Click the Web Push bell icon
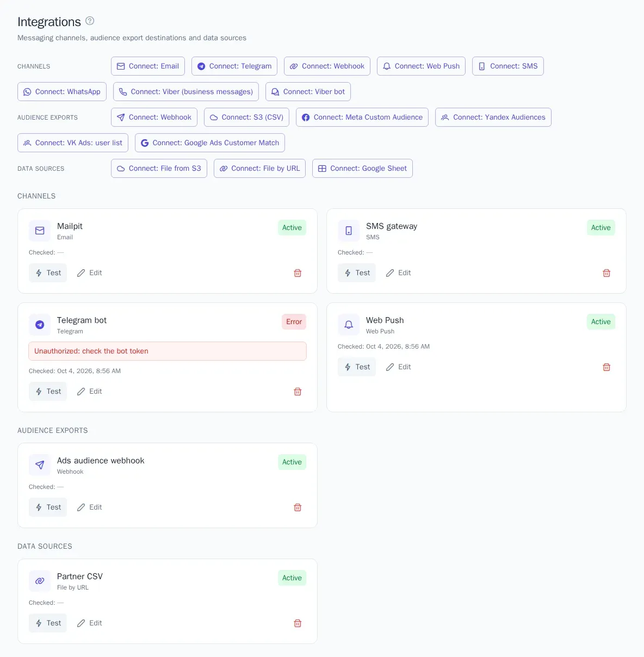Image resolution: width=644 pixels, height=657 pixels. pos(349,325)
